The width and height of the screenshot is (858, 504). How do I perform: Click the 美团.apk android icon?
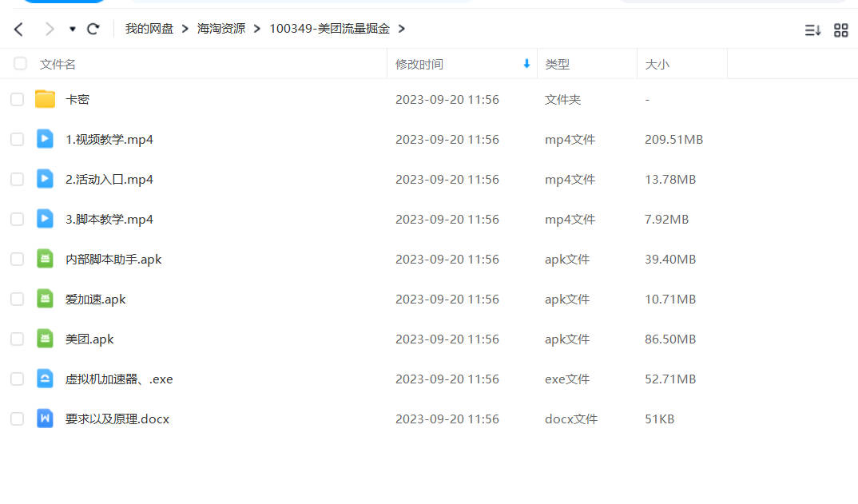[45, 339]
